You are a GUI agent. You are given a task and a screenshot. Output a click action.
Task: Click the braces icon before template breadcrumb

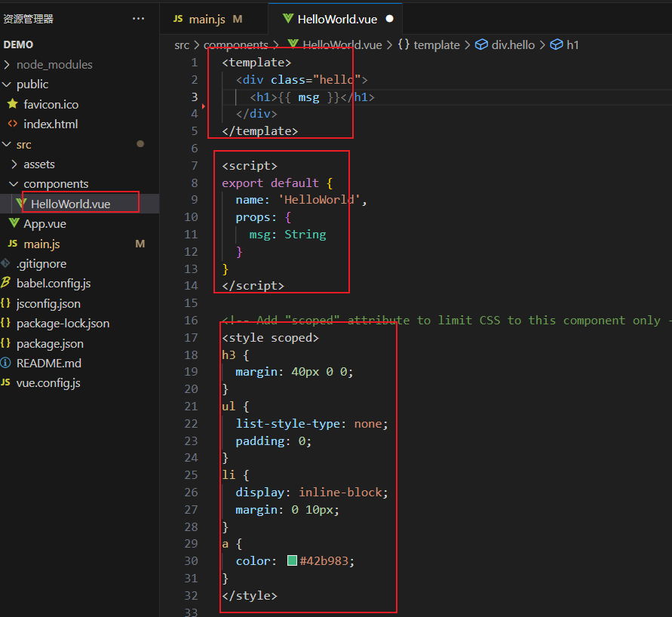pyautogui.click(x=404, y=45)
